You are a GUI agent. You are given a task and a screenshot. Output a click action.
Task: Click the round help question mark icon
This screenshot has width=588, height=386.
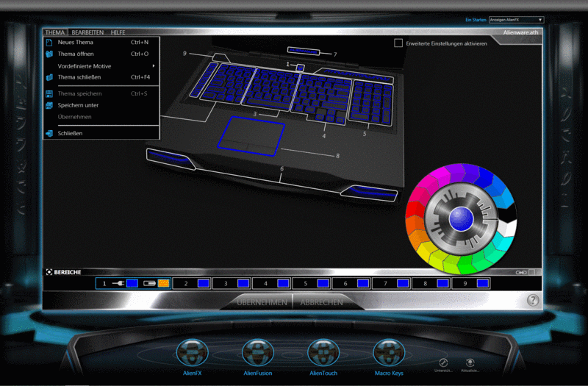(x=532, y=300)
